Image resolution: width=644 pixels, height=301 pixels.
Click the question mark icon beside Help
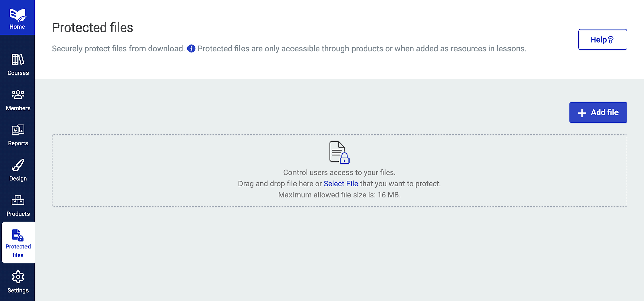point(611,40)
